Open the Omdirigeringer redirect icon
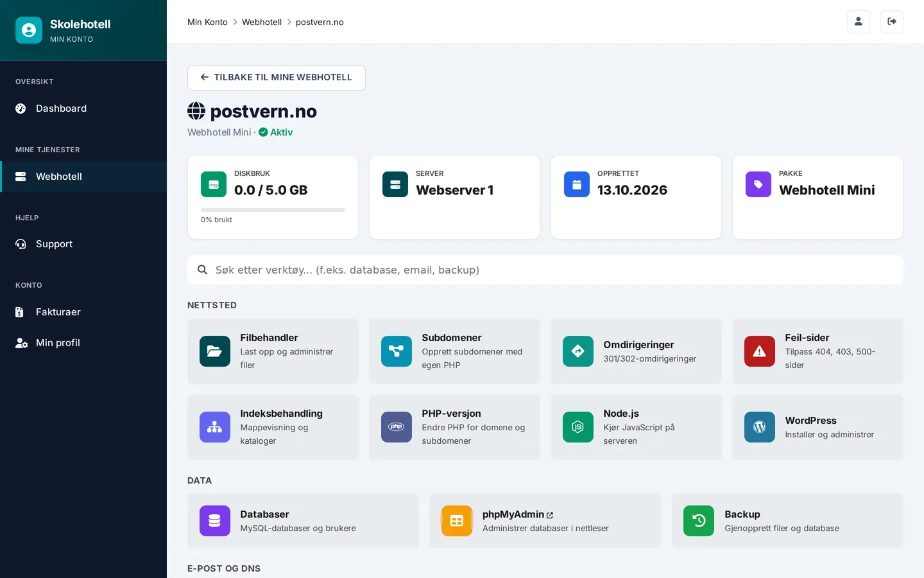The width and height of the screenshot is (924, 578). (578, 351)
